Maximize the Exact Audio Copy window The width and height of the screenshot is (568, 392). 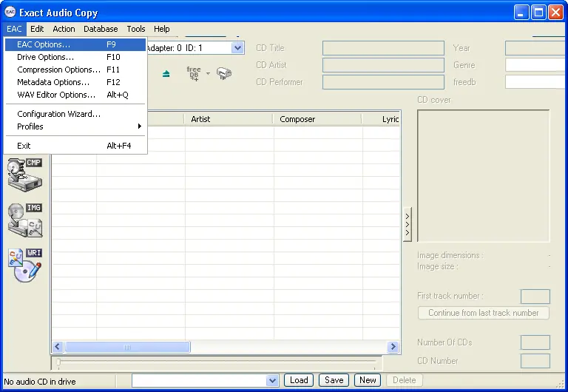click(538, 13)
